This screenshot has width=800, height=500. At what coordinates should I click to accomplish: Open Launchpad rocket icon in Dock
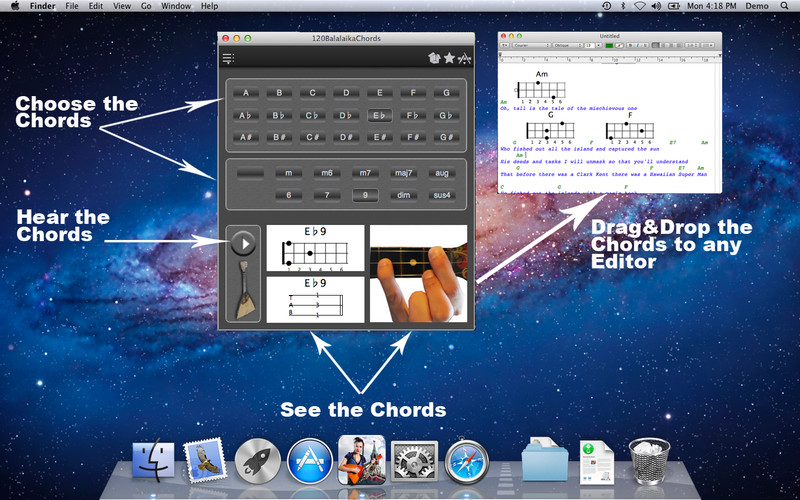tap(257, 460)
